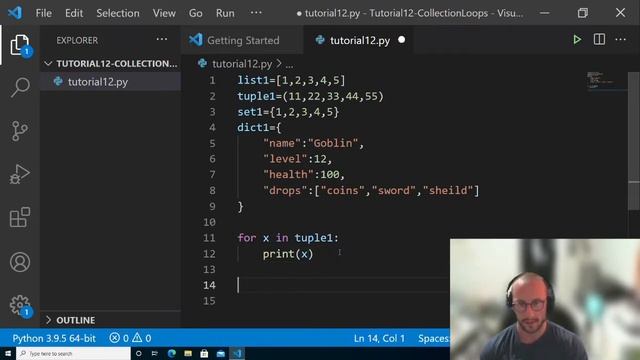
Task: Switch to VS Code taskbar icon
Action: coord(238,353)
